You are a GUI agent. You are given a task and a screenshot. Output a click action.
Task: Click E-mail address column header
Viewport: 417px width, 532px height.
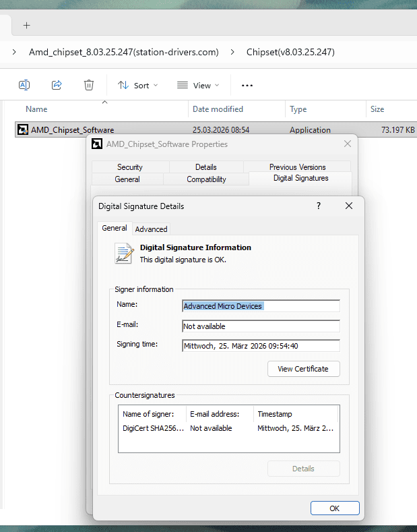click(220, 414)
